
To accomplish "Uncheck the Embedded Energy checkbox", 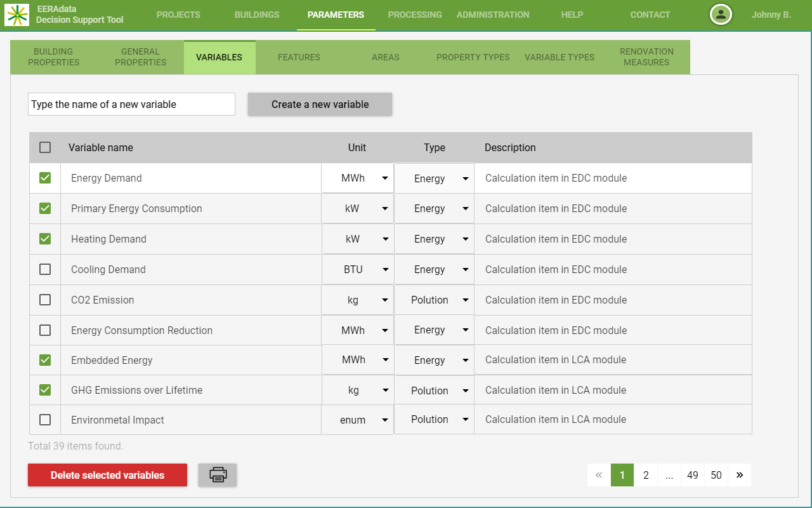I will point(45,360).
